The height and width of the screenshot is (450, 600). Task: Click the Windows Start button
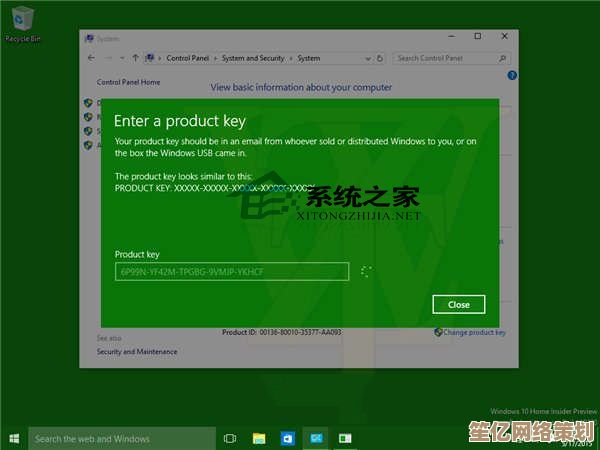[x=13, y=438]
